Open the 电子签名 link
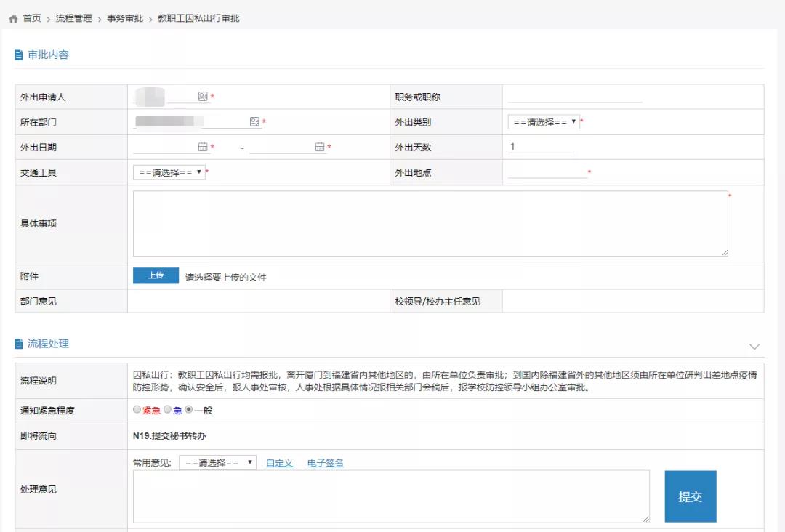Viewport: 785px width, 532px height. 325,463
